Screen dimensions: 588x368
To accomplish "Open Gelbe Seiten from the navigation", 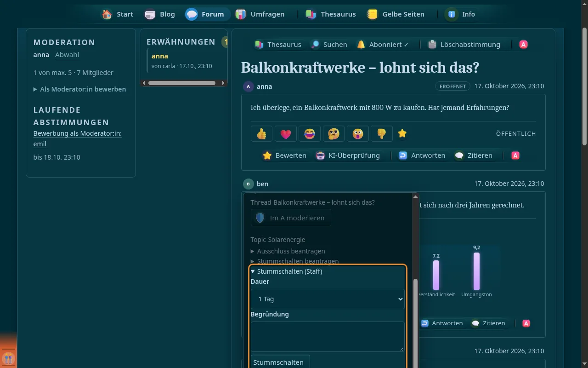I will point(396,14).
